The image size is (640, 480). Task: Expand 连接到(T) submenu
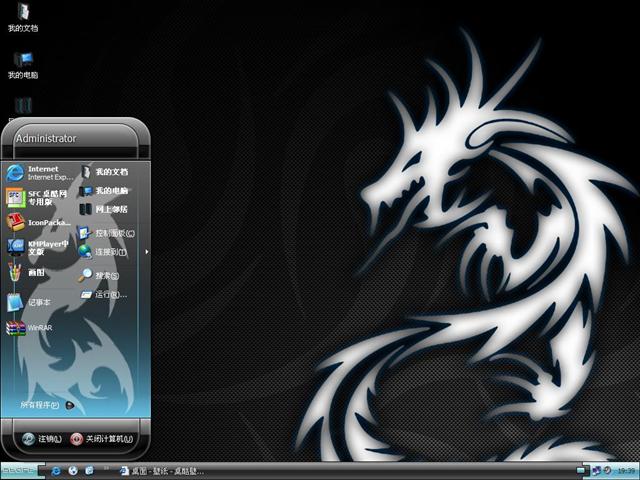coord(113,252)
